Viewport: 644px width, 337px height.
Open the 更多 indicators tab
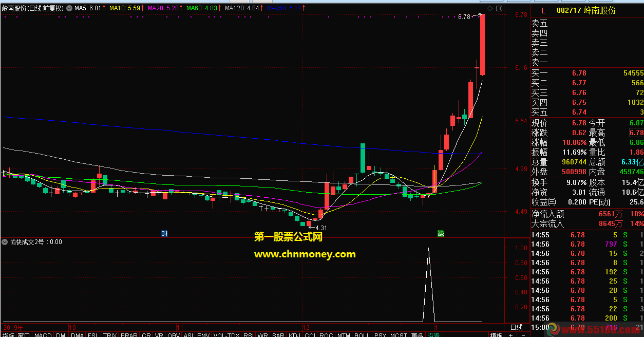[417, 335]
